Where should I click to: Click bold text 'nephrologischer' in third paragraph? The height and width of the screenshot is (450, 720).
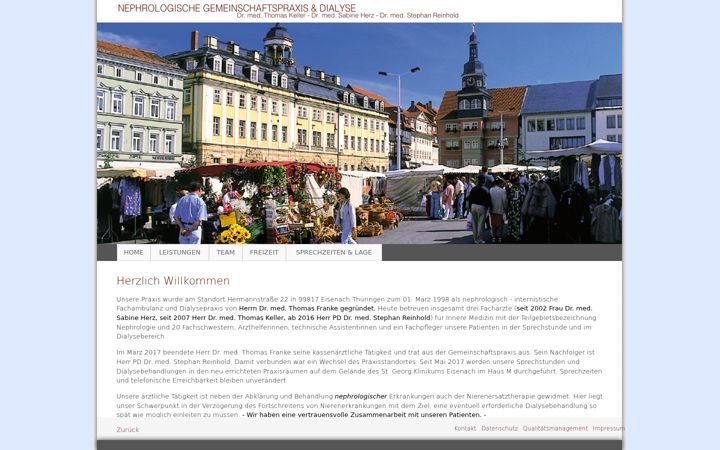click(361, 396)
